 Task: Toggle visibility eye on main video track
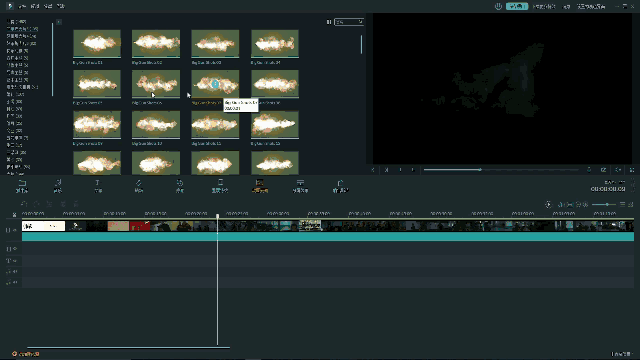tap(15, 230)
